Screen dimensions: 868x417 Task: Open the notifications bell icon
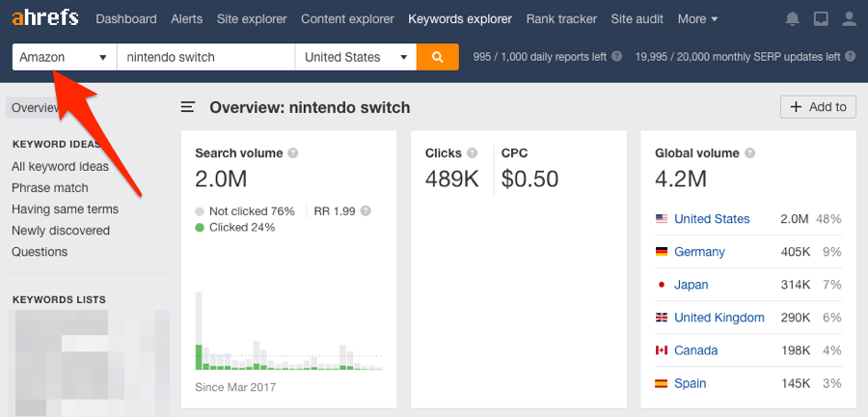click(x=793, y=19)
